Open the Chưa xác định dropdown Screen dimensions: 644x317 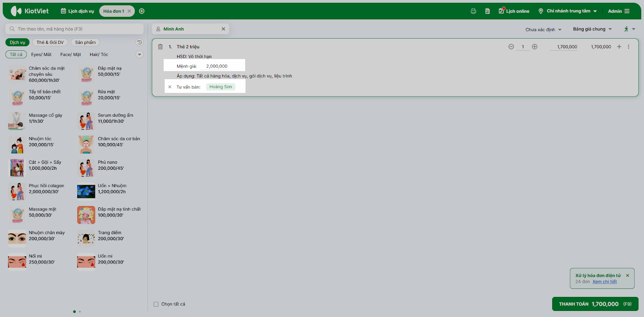(543, 29)
